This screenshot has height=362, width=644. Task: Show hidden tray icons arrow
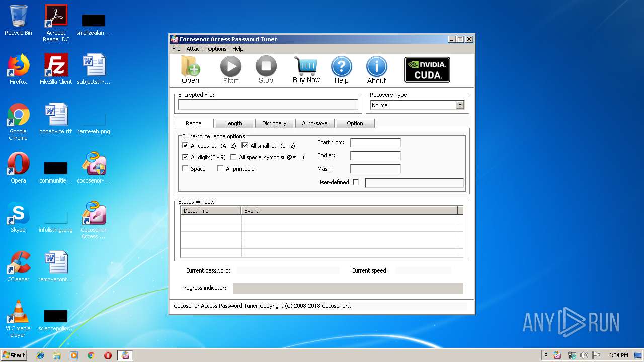click(546, 355)
